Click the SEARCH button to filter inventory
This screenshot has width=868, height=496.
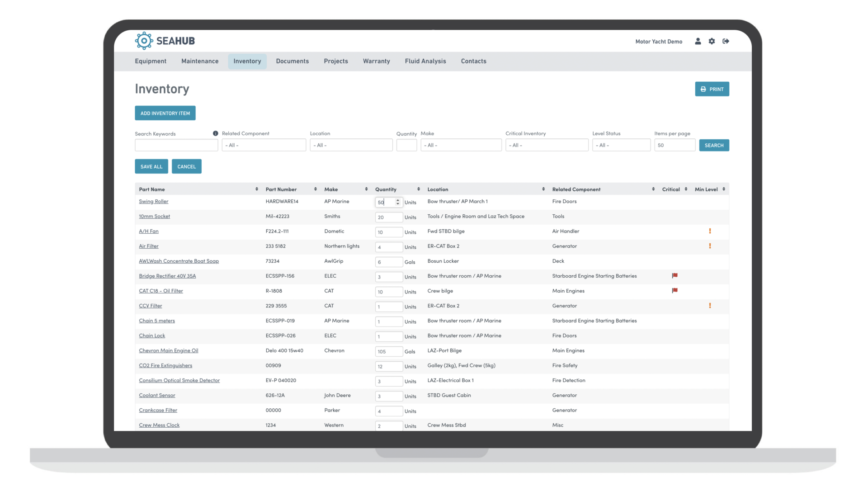pos(713,145)
